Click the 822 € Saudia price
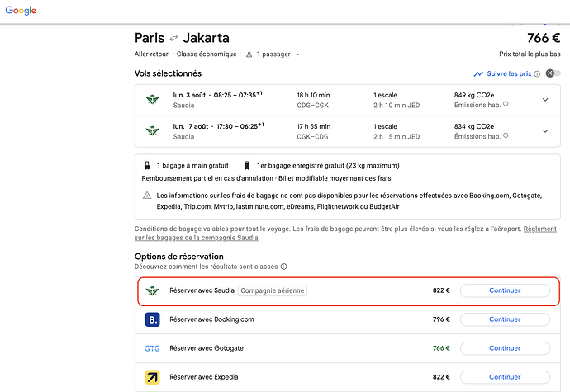The height and width of the screenshot is (392, 570). click(x=441, y=290)
